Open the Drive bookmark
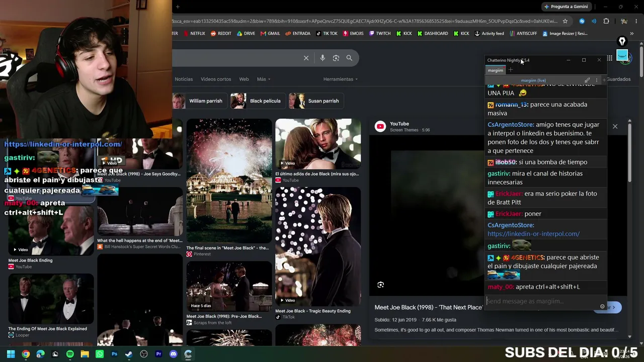Screen dimensions: 644x362 coord(246,34)
